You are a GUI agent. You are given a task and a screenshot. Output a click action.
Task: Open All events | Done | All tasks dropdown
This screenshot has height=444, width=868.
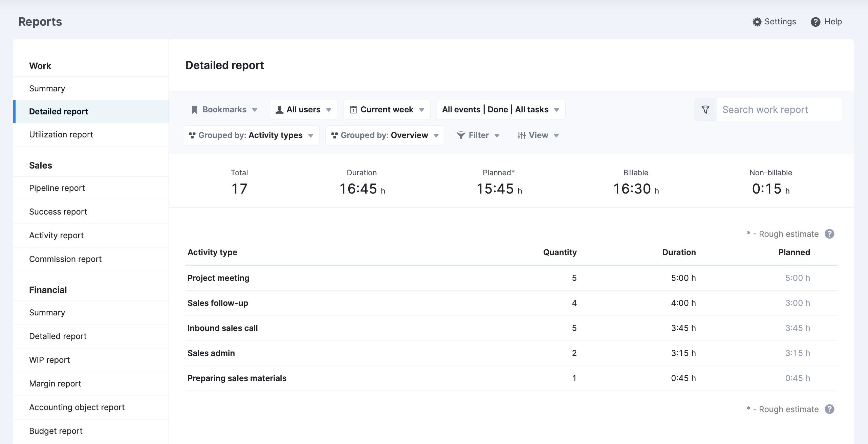coord(501,110)
